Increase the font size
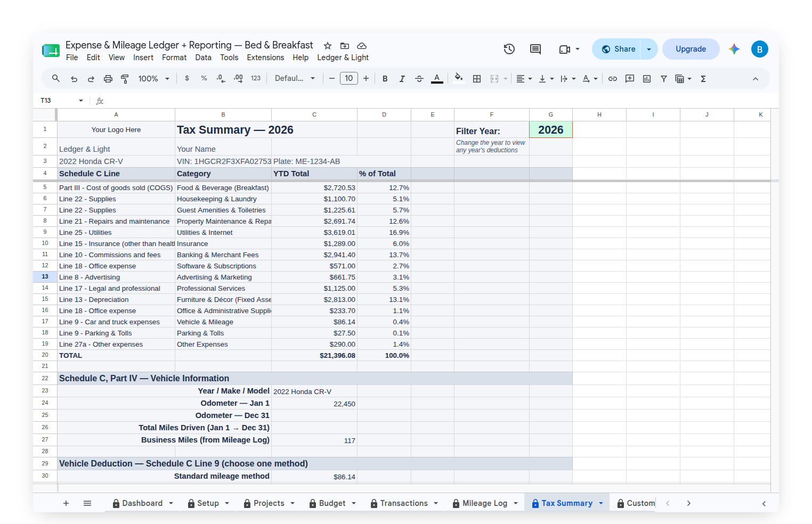Image resolution: width=812 pixels, height=524 pixels. (366, 79)
